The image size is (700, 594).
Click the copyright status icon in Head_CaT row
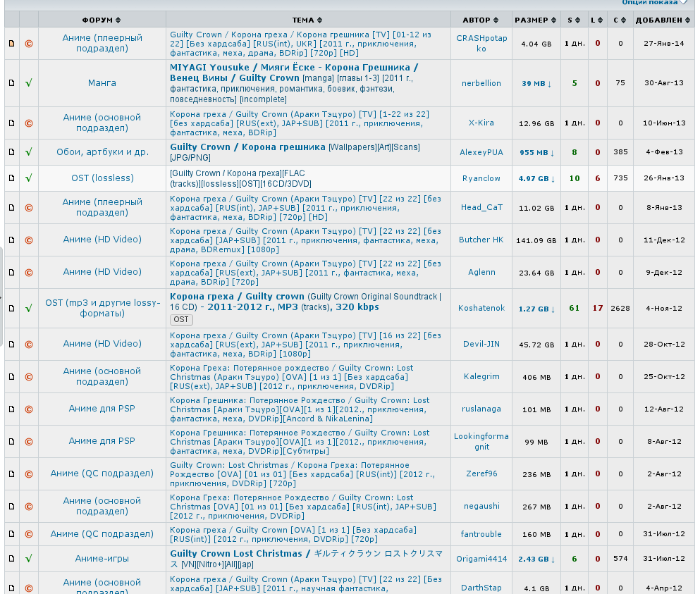click(29, 208)
